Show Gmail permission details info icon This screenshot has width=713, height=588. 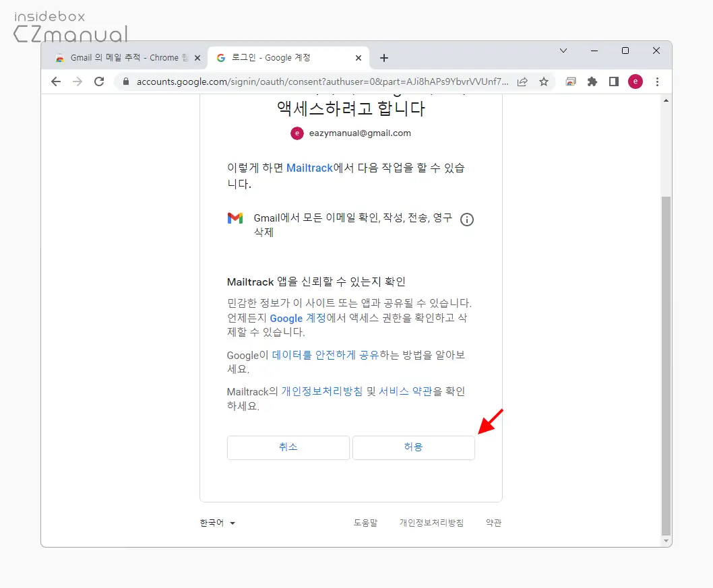467,220
